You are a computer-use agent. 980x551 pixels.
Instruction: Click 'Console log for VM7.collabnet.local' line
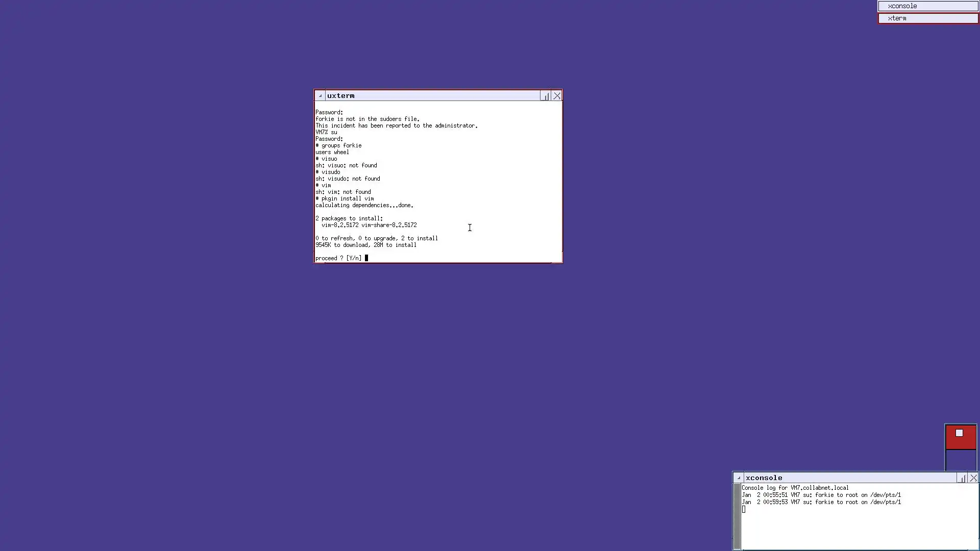tap(795, 488)
